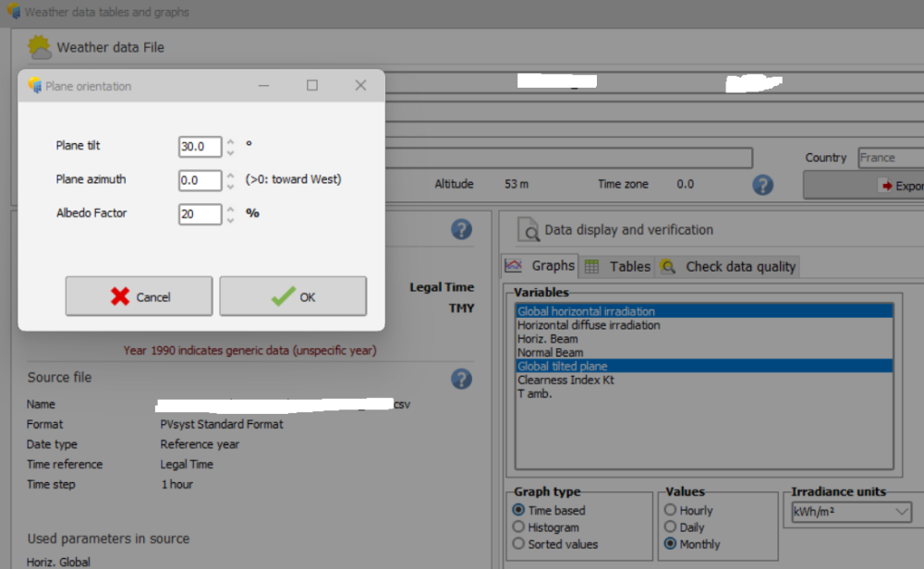Select Sorted values graph type
The height and width of the screenshot is (569, 924).
point(518,544)
